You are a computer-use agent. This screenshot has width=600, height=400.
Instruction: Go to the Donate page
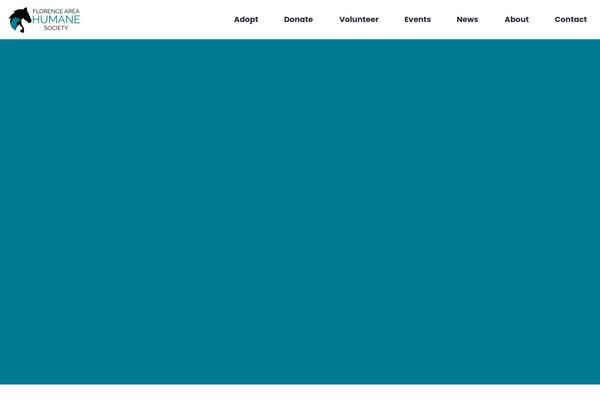pos(298,20)
